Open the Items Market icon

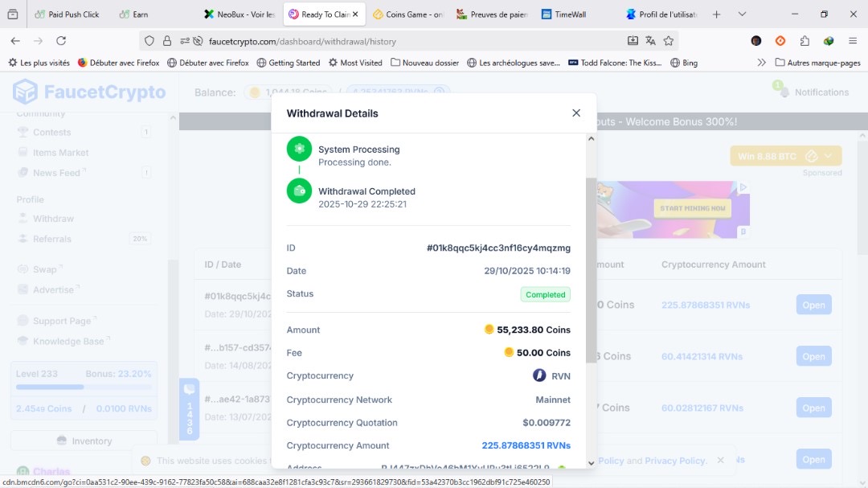point(24,152)
